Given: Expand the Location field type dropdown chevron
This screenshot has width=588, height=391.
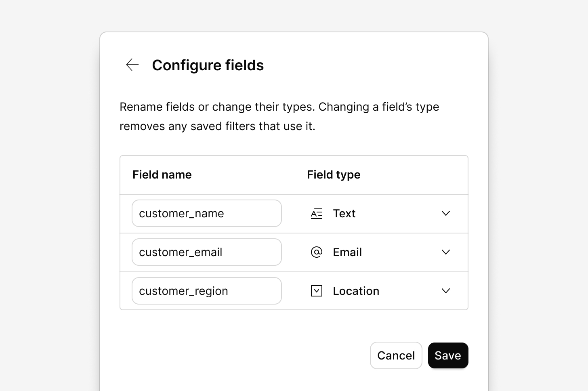Looking at the screenshot, I should coord(446,291).
